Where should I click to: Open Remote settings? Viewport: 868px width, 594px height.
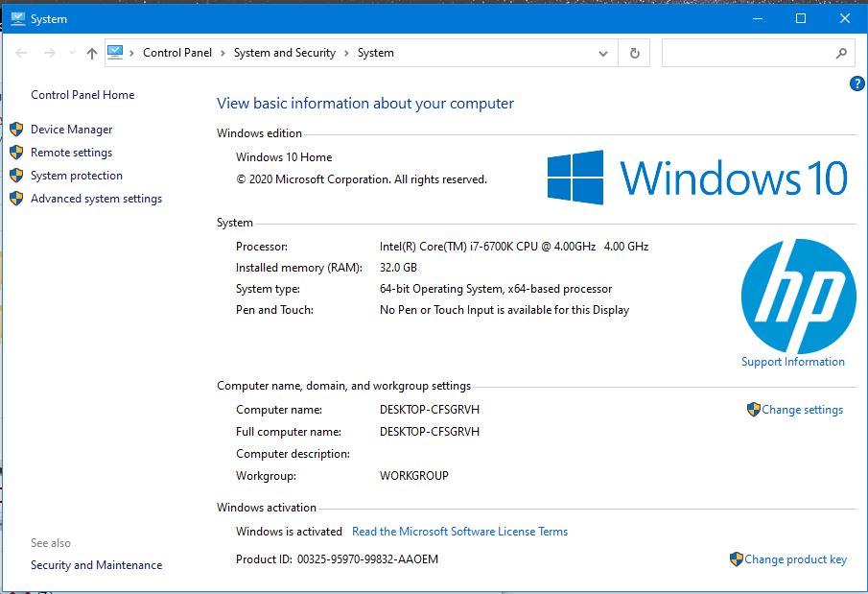[x=71, y=153]
